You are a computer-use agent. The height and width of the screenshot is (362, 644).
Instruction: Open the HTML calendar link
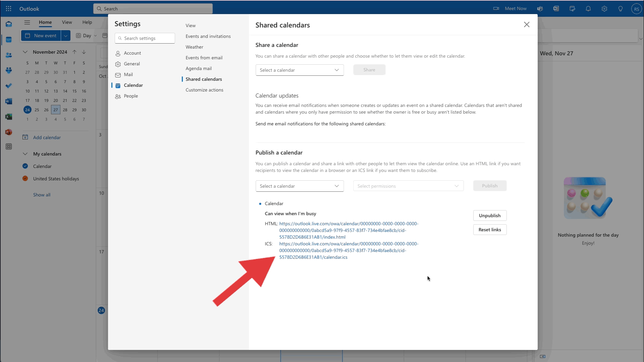click(349, 230)
